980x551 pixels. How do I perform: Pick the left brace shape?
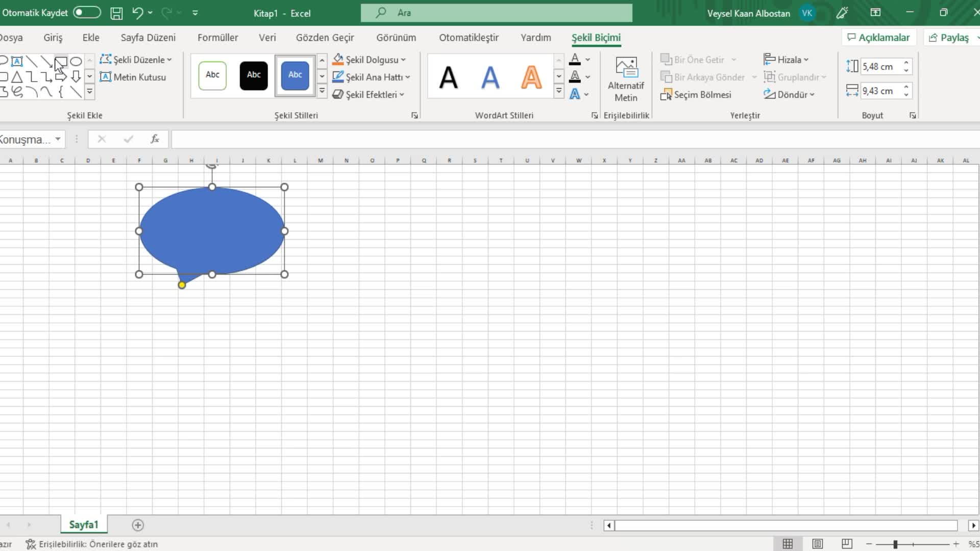(x=61, y=92)
